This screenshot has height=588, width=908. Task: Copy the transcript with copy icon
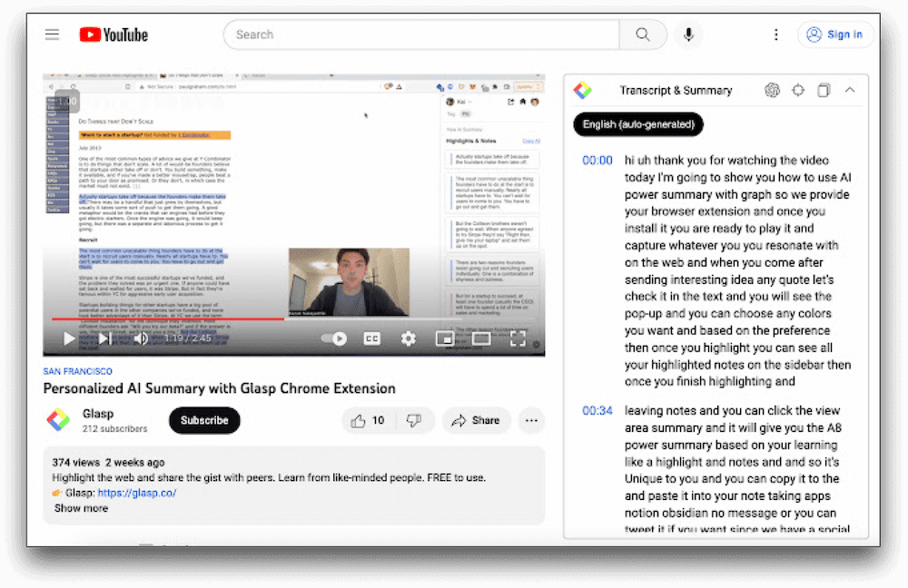[824, 90]
